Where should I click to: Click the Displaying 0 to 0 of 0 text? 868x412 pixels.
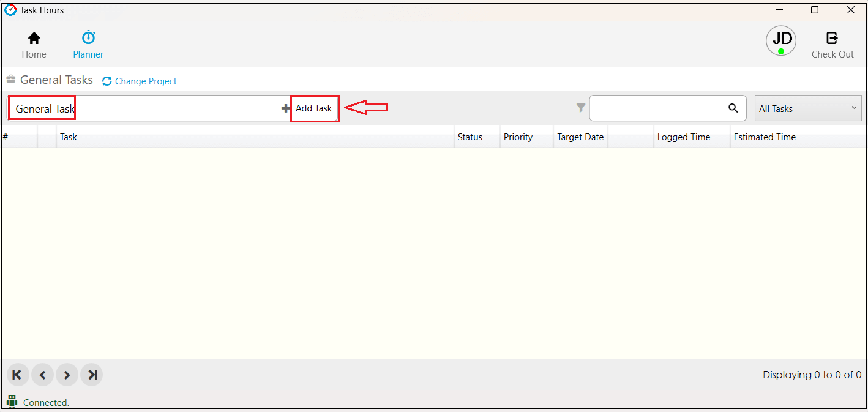click(812, 375)
